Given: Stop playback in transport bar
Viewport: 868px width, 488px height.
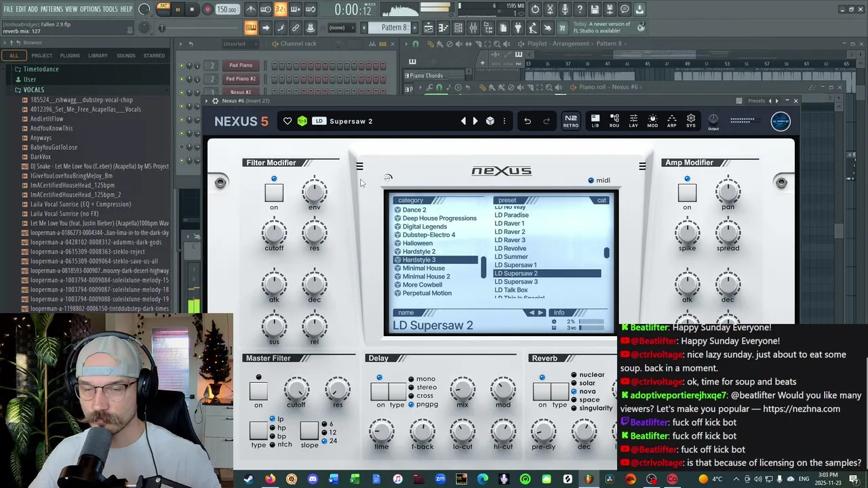Looking at the screenshot, I should click(192, 9).
